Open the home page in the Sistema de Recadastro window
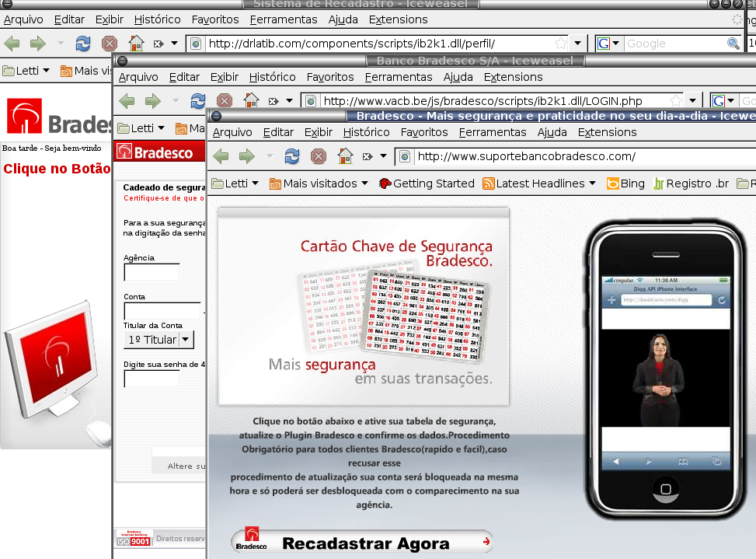756x559 pixels. (137, 44)
